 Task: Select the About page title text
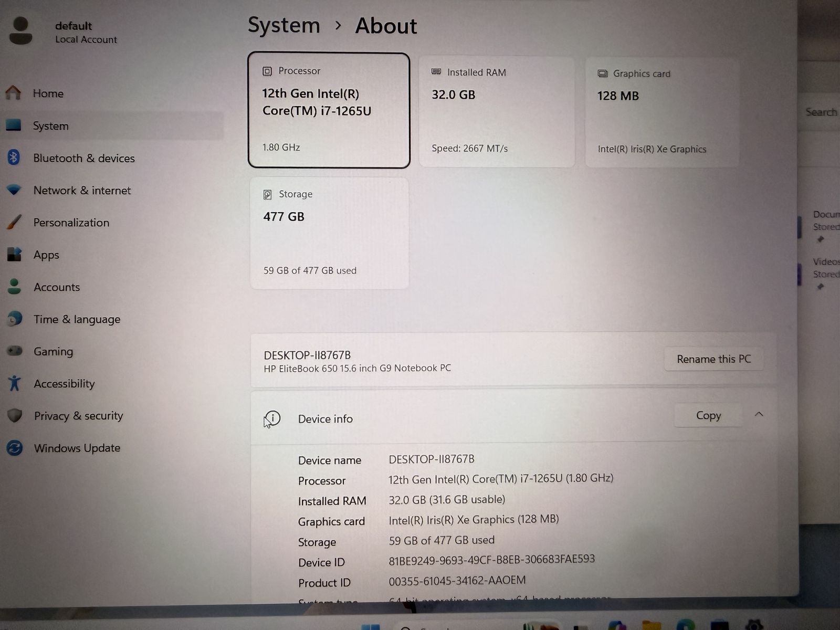386,26
